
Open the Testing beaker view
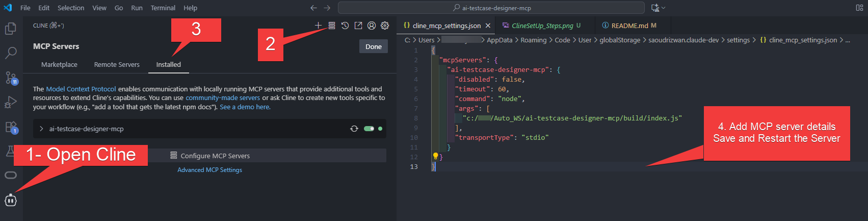click(10, 151)
